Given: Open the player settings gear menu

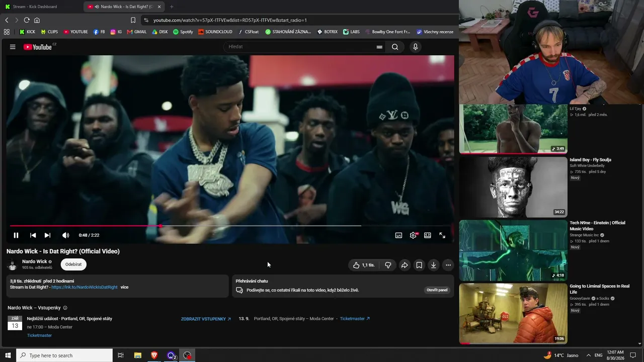Looking at the screenshot, I should tap(413, 235).
